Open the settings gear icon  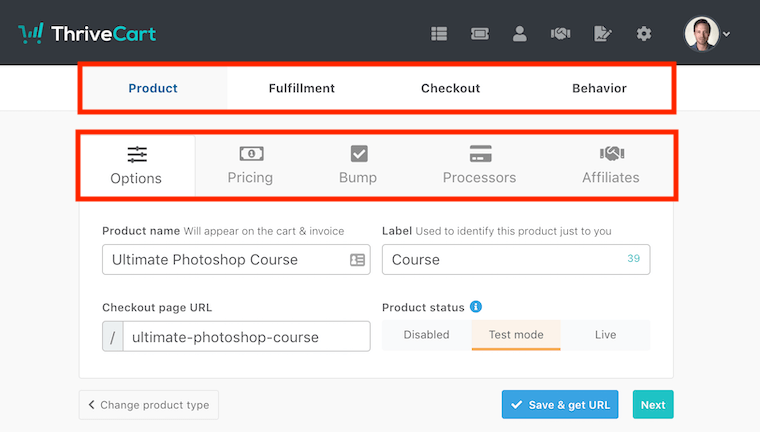click(x=644, y=34)
